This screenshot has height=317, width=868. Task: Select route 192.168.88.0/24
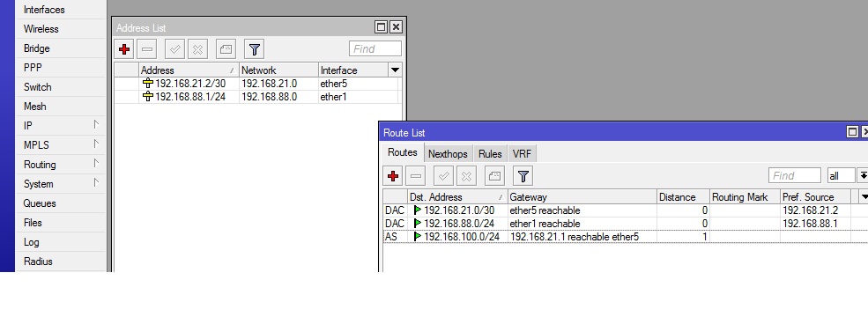pyautogui.click(x=626, y=224)
